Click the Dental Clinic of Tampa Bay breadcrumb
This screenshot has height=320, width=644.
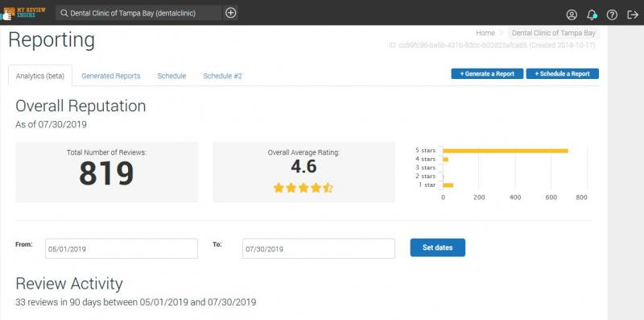553,33
